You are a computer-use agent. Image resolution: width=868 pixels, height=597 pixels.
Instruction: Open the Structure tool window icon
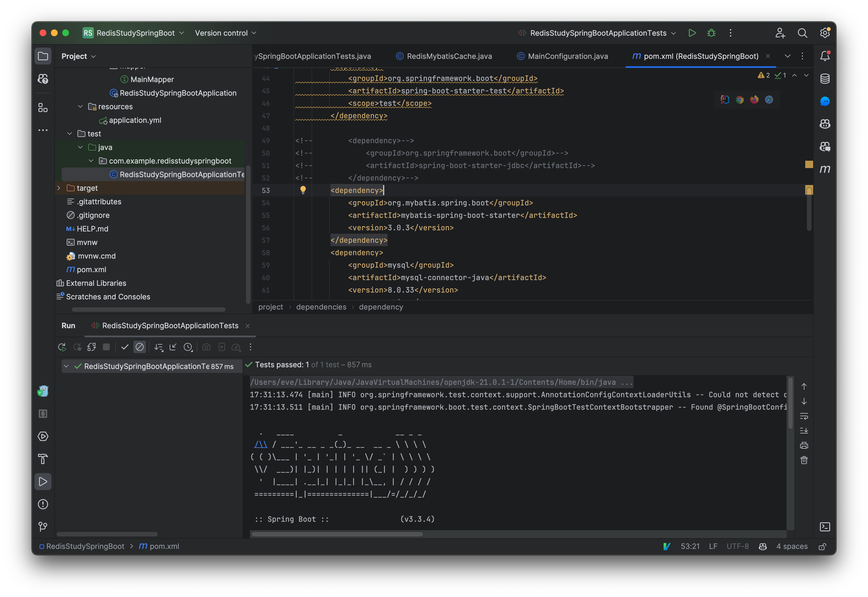point(43,108)
